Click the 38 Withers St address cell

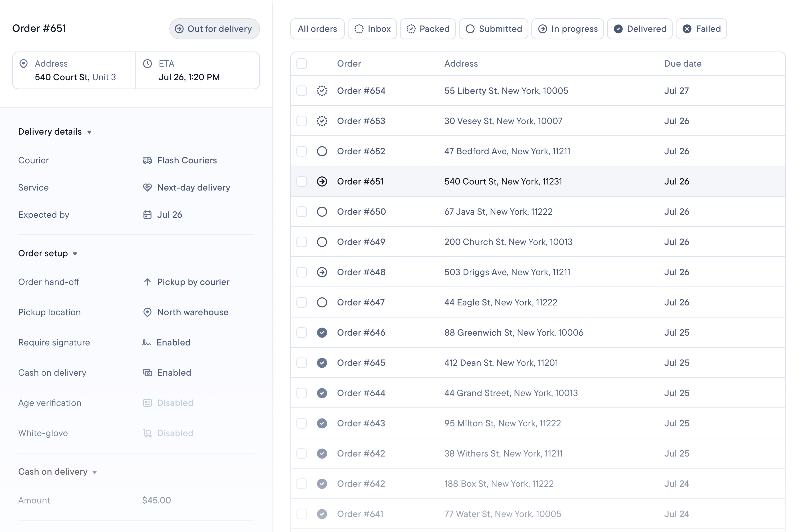click(503, 453)
